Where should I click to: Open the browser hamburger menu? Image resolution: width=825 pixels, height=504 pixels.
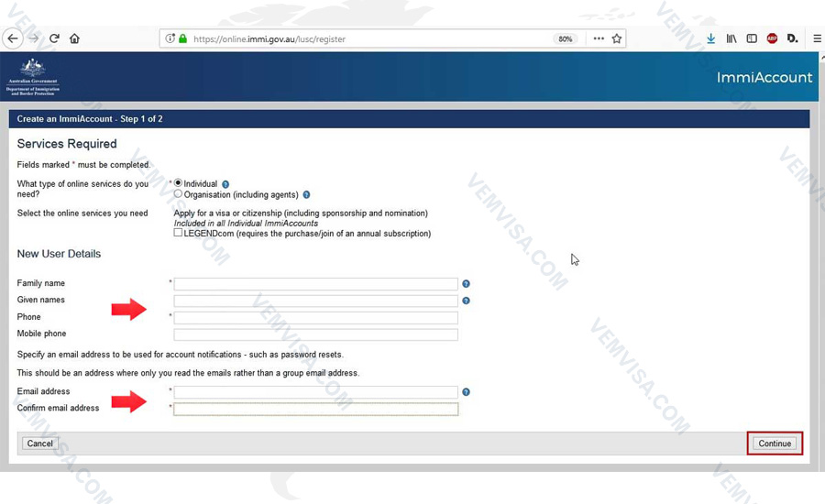pyautogui.click(x=817, y=38)
